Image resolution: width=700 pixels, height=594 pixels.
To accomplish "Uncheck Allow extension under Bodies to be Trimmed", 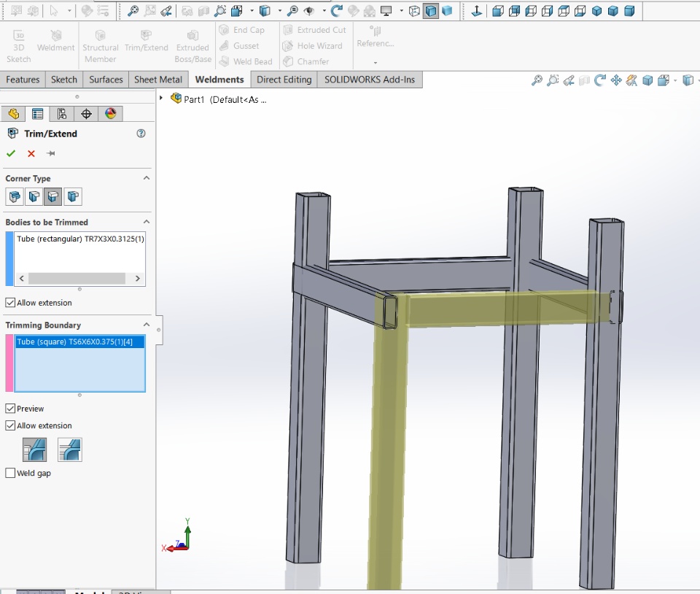I will tap(10, 302).
